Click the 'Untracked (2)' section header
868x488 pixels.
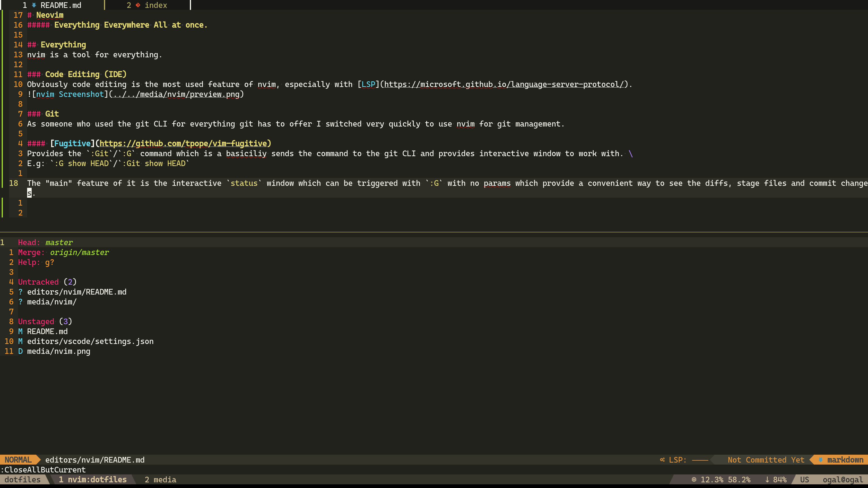47,282
